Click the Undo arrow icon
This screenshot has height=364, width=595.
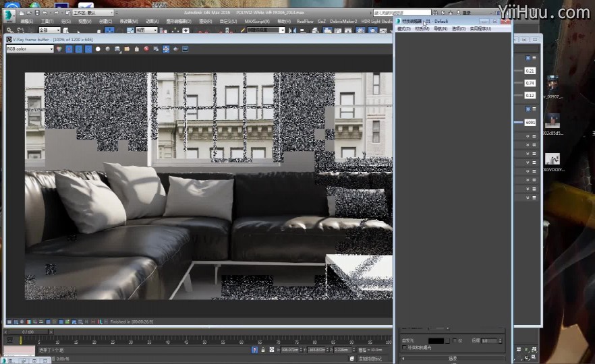coord(45,13)
